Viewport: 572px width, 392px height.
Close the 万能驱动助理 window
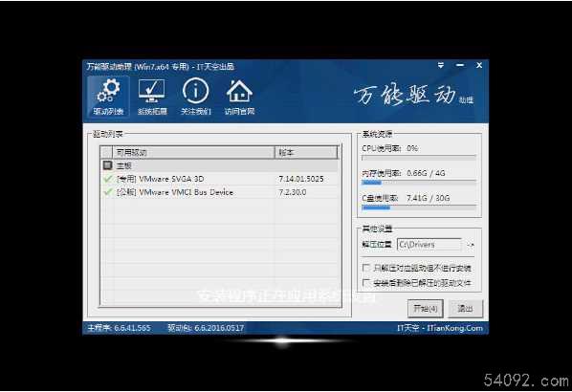[479, 65]
